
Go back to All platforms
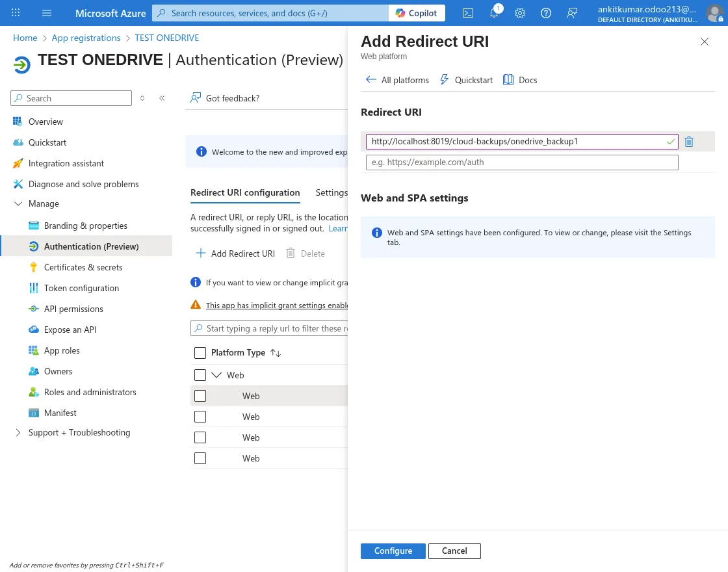pyautogui.click(x=398, y=80)
